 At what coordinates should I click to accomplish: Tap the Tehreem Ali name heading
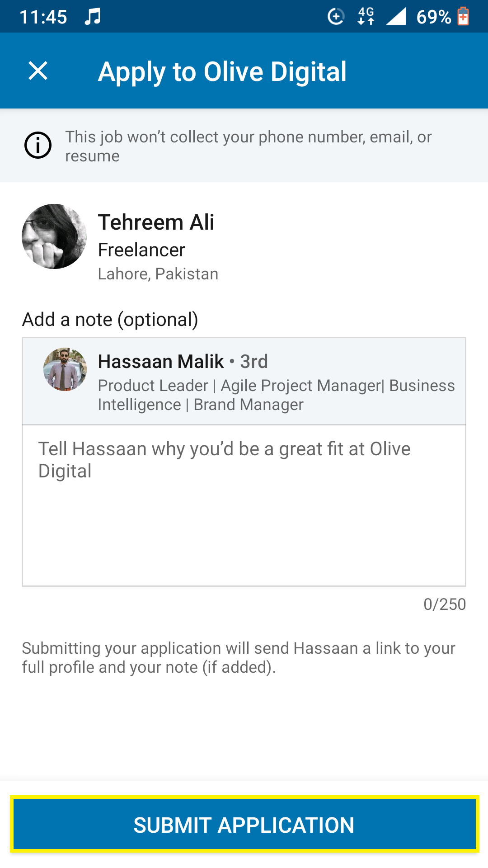point(156,222)
